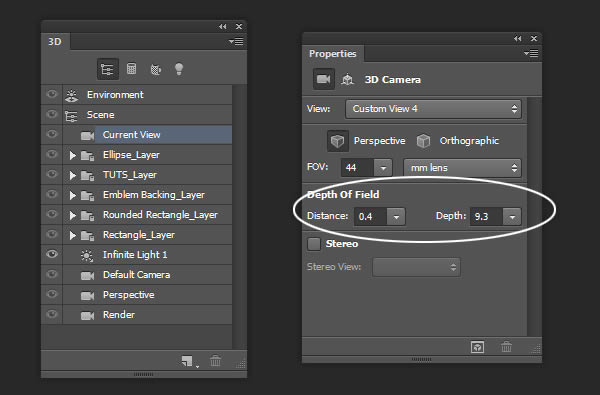This screenshot has height=395, width=600.
Task: Click Ellipse_Layer folder icon
Action: pyautogui.click(x=88, y=155)
